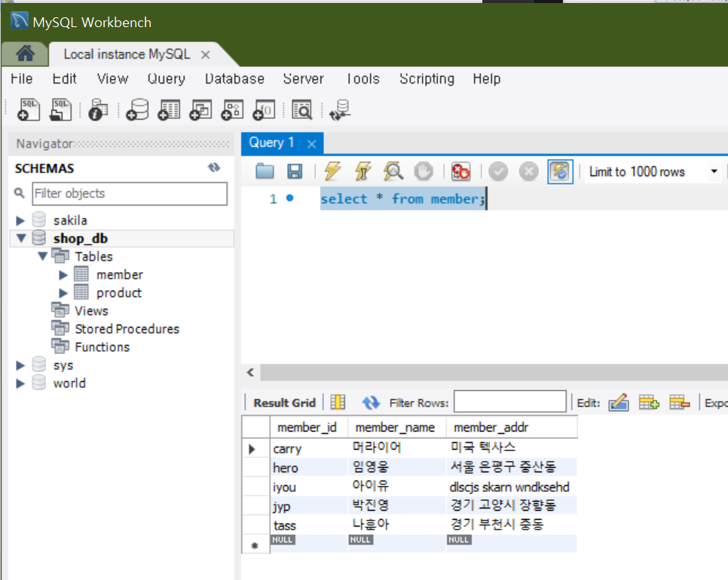Image resolution: width=728 pixels, height=580 pixels.
Task: Select the Functions tree item
Action: tap(102, 347)
